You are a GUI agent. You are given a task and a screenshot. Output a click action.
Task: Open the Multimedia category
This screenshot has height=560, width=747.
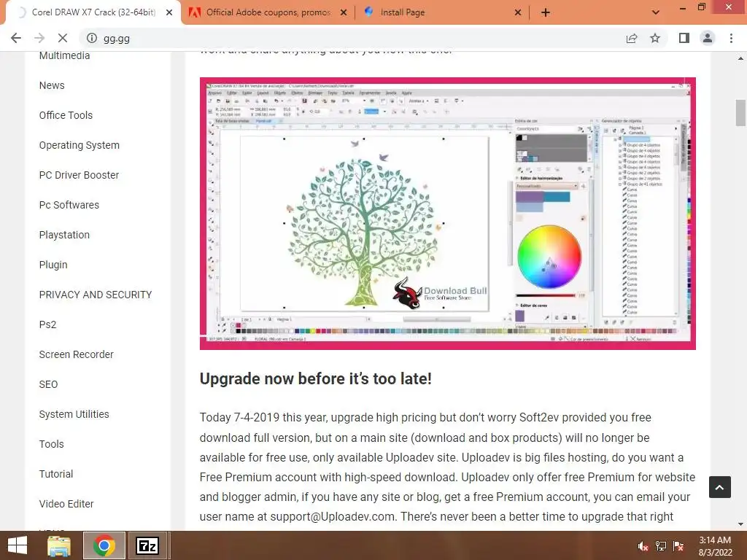coord(64,55)
